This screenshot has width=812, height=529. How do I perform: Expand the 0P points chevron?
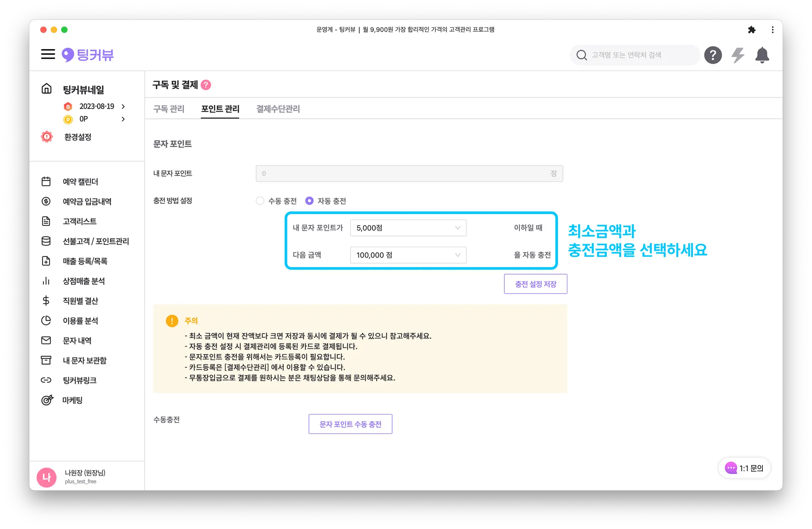123,119
